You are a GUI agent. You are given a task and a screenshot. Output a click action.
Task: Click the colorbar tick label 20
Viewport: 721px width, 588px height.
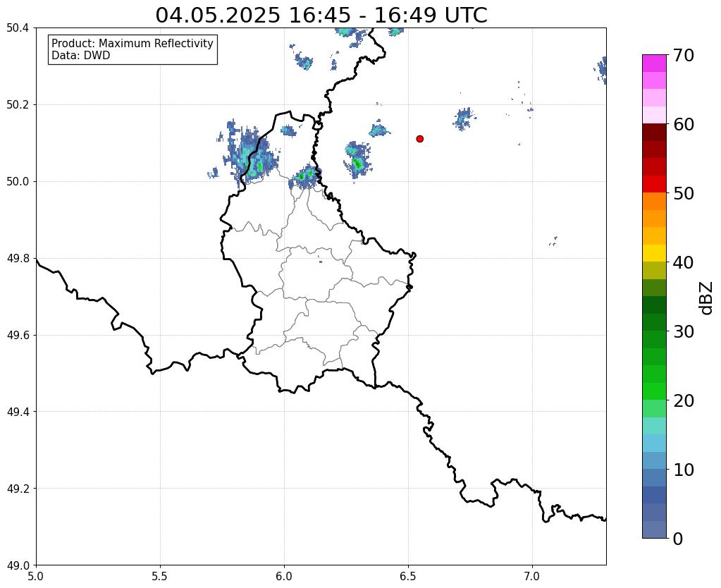click(684, 400)
